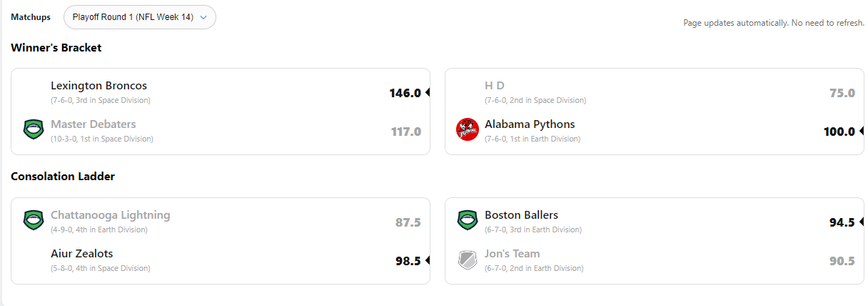Click the Alabama Pythons team logo
This screenshot has height=306, width=868.
pos(468,130)
